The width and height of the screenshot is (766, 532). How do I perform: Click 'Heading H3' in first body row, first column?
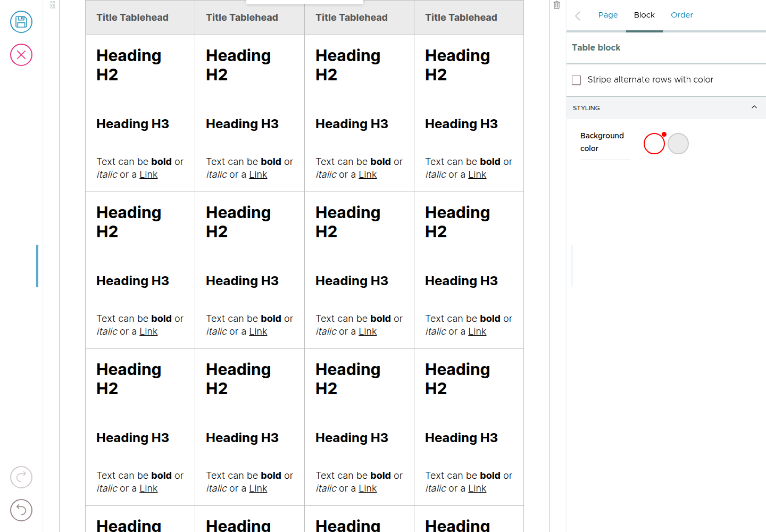pos(132,124)
